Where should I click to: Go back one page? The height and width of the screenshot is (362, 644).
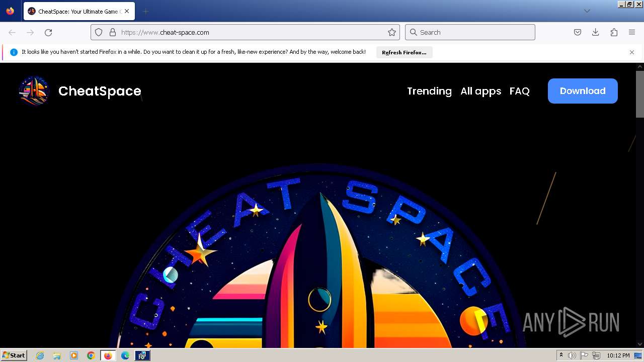[x=12, y=32]
